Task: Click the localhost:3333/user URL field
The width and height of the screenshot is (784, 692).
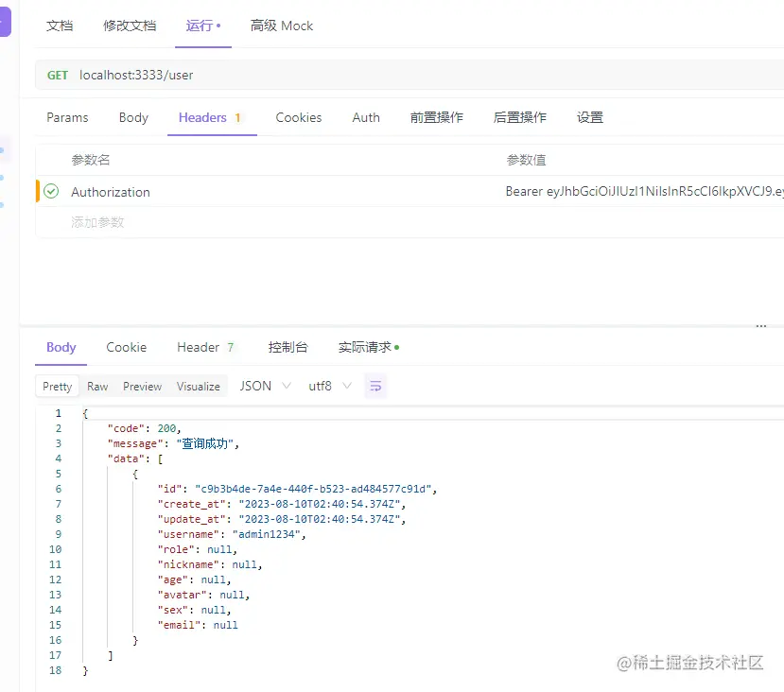Action: pyautogui.click(x=136, y=75)
